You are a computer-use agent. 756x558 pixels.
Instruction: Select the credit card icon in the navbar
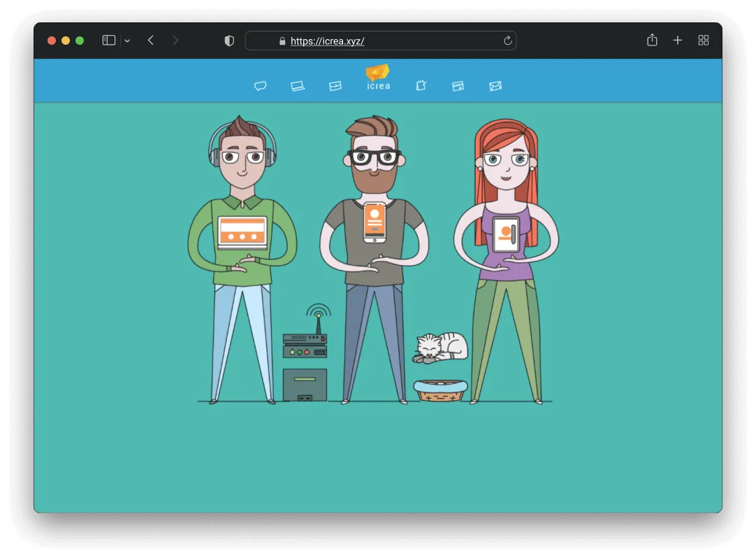(458, 85)
